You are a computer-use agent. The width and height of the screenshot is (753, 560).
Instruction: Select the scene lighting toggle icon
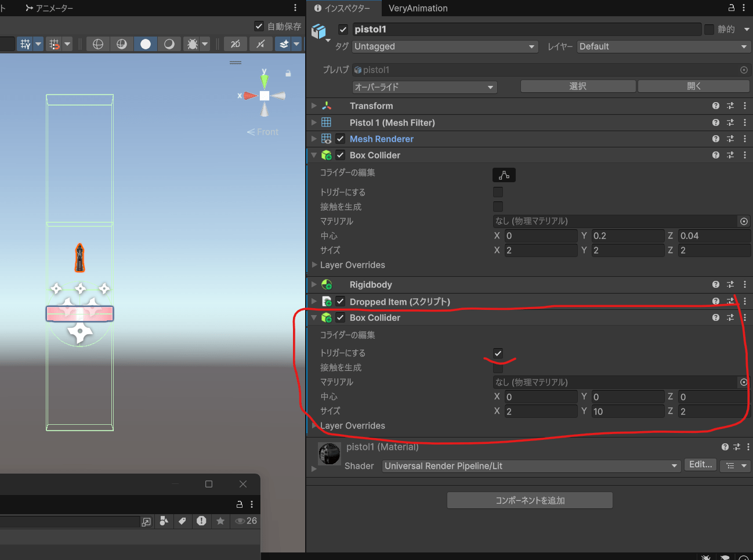coord(146,44)
